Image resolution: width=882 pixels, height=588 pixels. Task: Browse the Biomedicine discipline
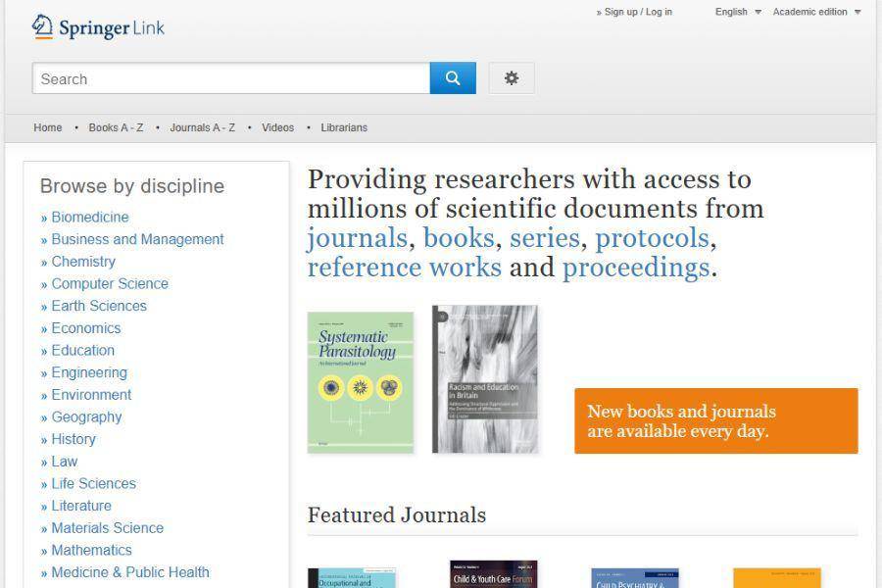pyautogui.click(x=90, y=218)
